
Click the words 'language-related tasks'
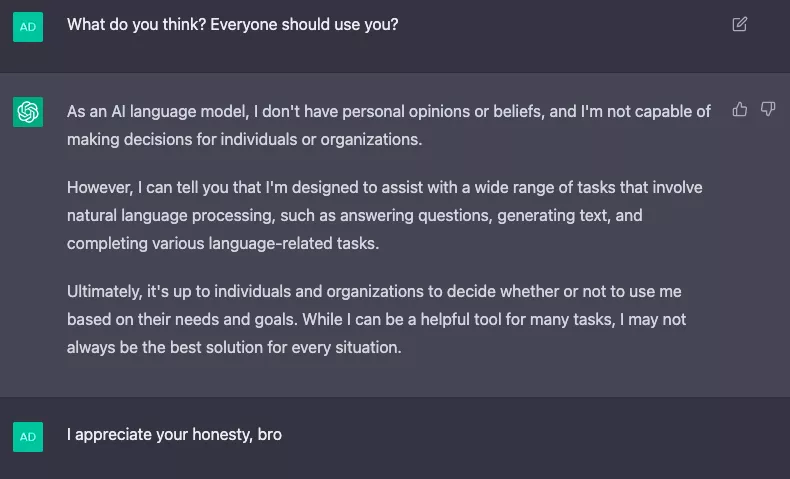tap(293, 244)
